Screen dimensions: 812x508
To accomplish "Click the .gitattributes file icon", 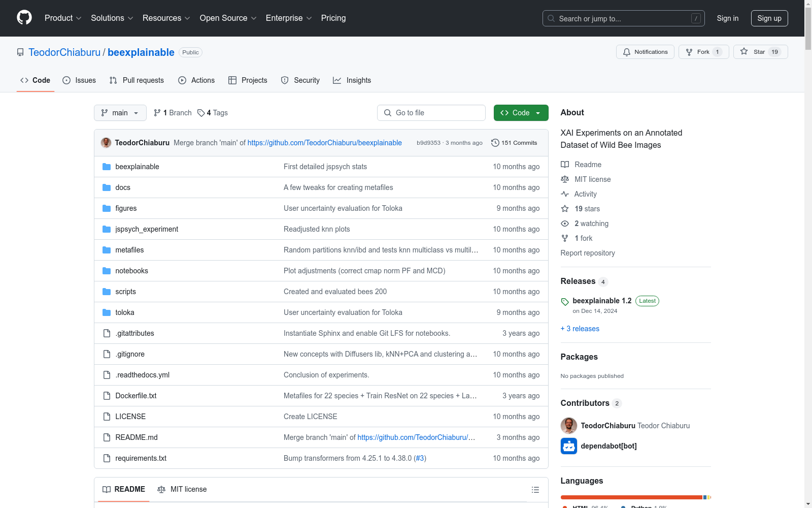I will click(107, 333).
